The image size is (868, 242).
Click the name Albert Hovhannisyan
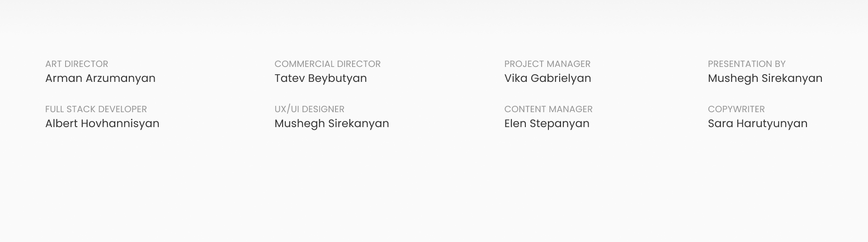pyautogui.click(x=102, y=123)
